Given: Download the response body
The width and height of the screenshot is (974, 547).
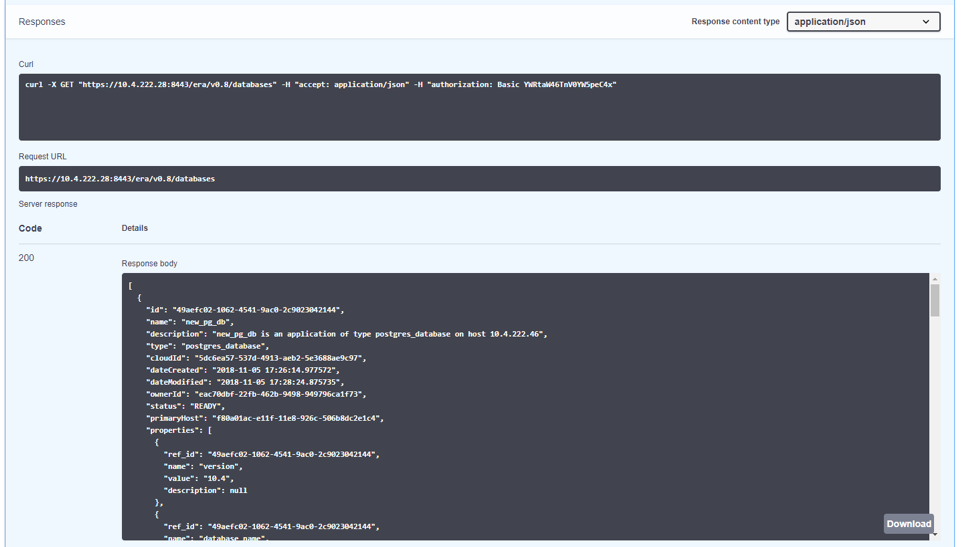Looking at the screenshot, I should [908, 523].
